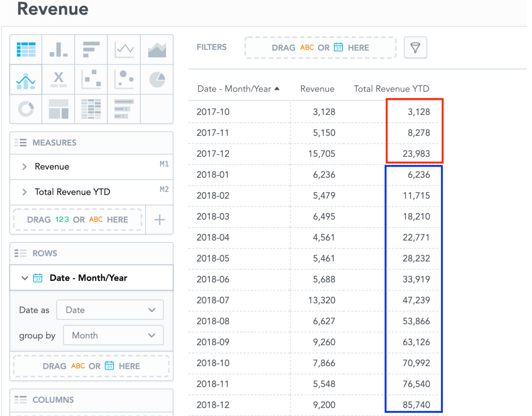Select the bubble chart visualization
This screenshot has width=532, height=416.
(124, 80)
